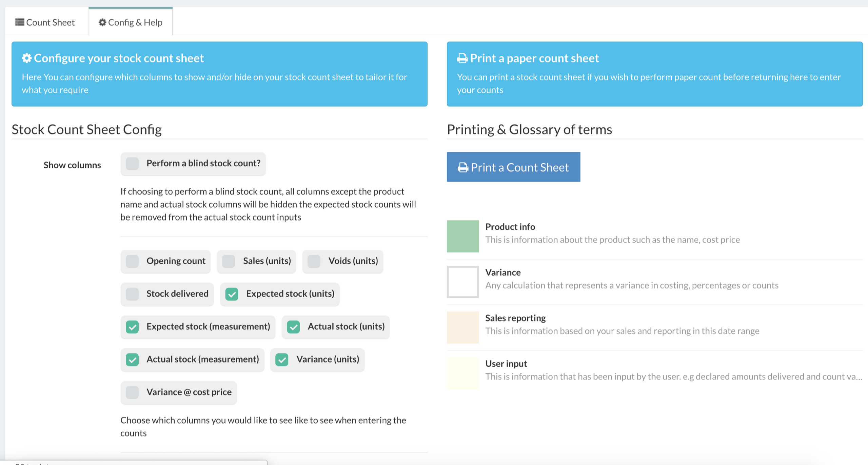The height and width of the screenshot is (465, 868).
Task: Click the printer icon in Print a Count Sheet button
Action: (x=463, y=167)
